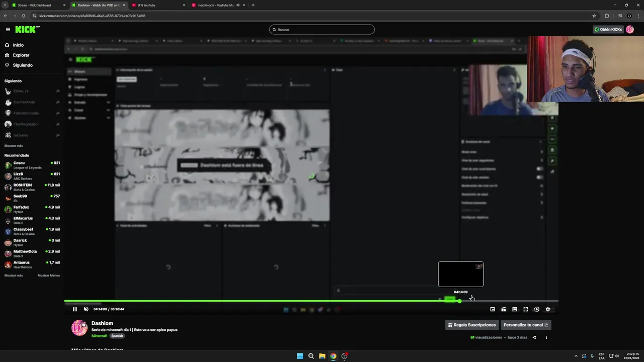Reload the current page
The height and width of the screenshot is (362, 644).
click(23, 16)
